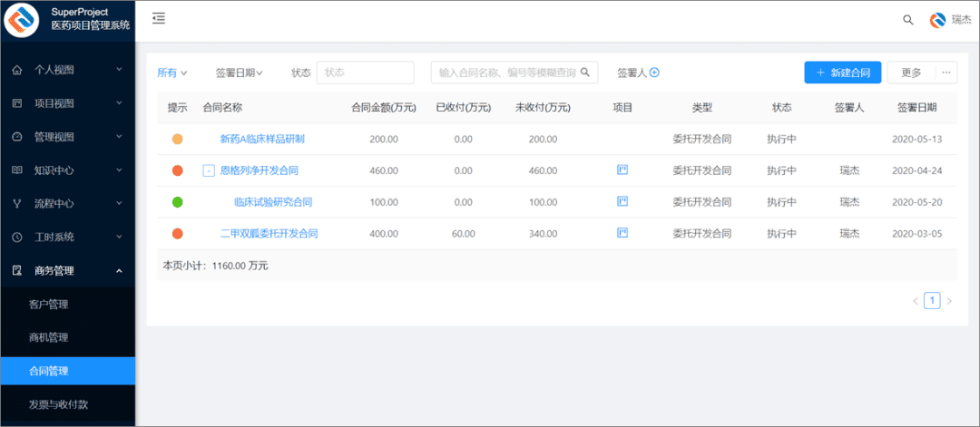Image resolution: width=980 pixels, height=427 pixels.
Task: Collapse the sidebar with the menu fold icon
Action: [159, 19]
